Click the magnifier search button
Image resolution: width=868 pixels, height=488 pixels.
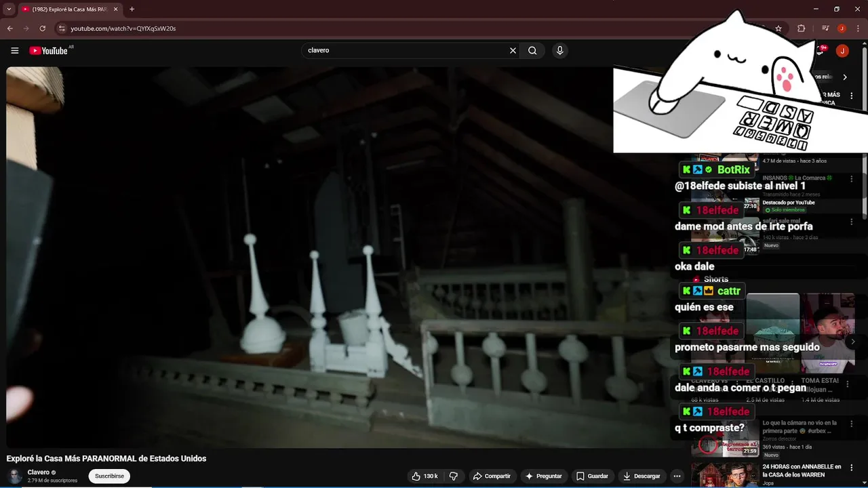click(532, 50)
